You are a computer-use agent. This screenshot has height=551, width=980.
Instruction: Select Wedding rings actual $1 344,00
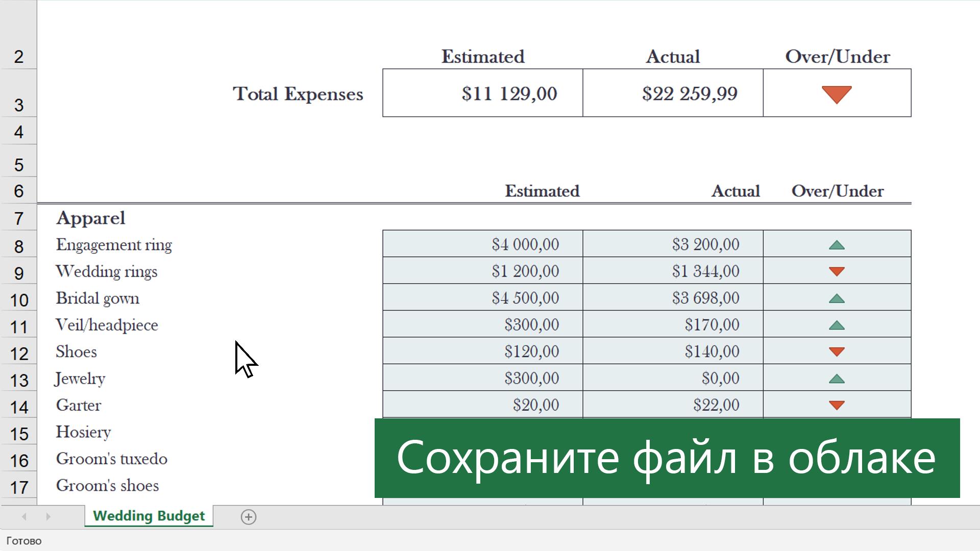673,270
